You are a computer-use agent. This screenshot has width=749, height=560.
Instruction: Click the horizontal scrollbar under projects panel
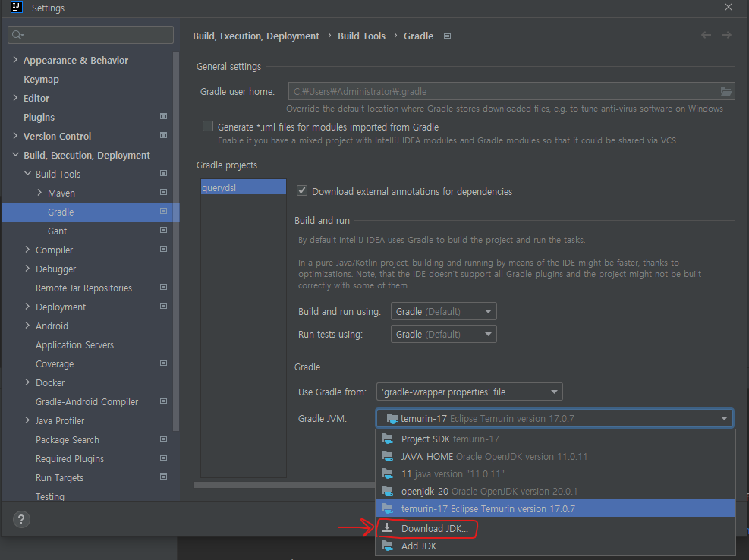coord(285,485)
